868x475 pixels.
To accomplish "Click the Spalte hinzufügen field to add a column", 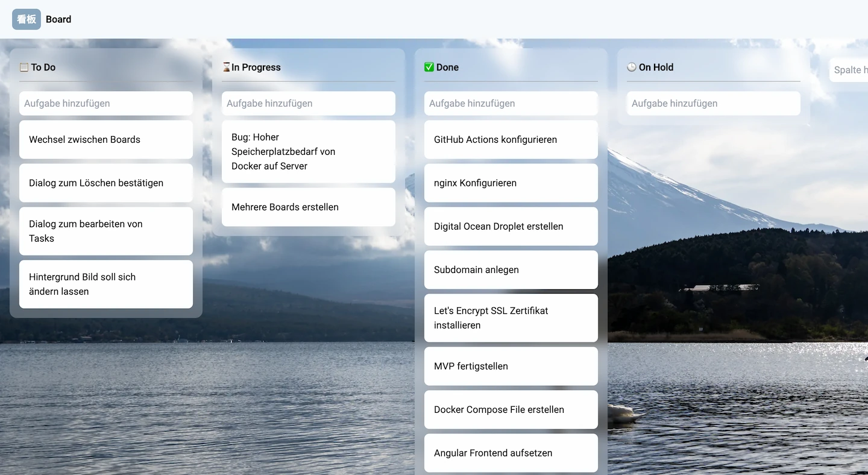I will [850, 70].
